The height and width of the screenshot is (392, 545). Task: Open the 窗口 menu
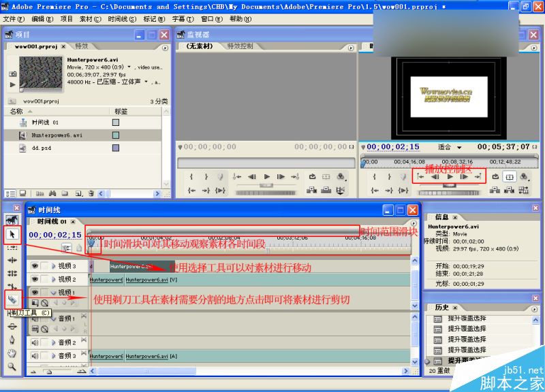209,19
